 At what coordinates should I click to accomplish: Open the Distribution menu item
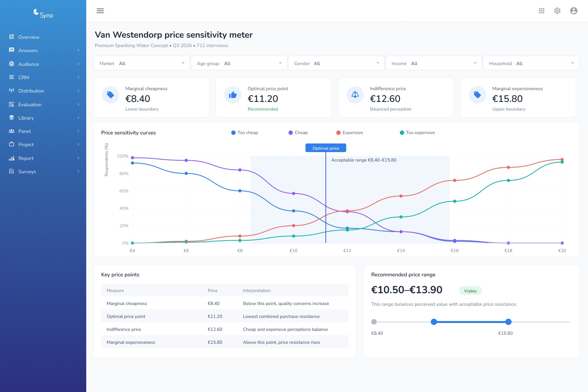coord(43,91)
